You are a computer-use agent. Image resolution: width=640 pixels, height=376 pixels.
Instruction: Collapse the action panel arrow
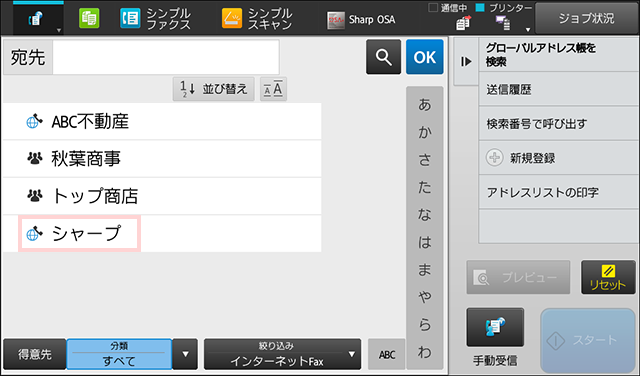(x=466, y=62)
